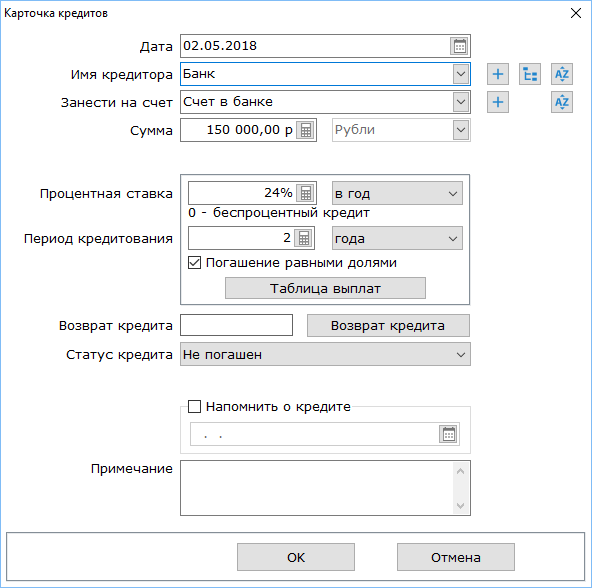Open the 'в год' rate period dropdown
Image resolution: width=592 pixels, height=588 pixels.
point(397,193)
